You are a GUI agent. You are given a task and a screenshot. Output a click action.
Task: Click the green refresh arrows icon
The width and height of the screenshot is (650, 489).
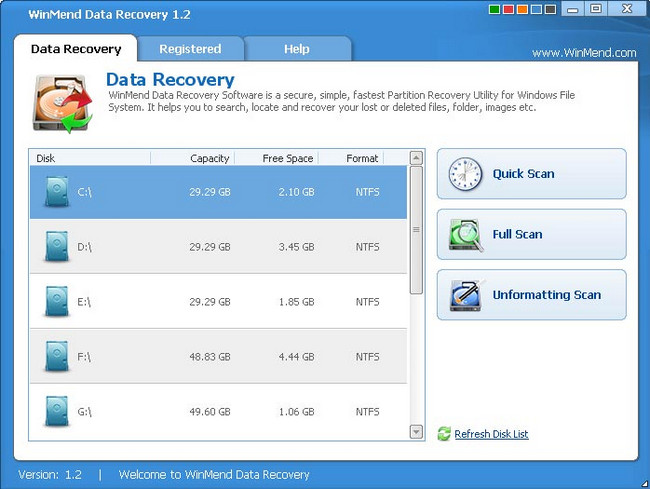coord(444,434)
